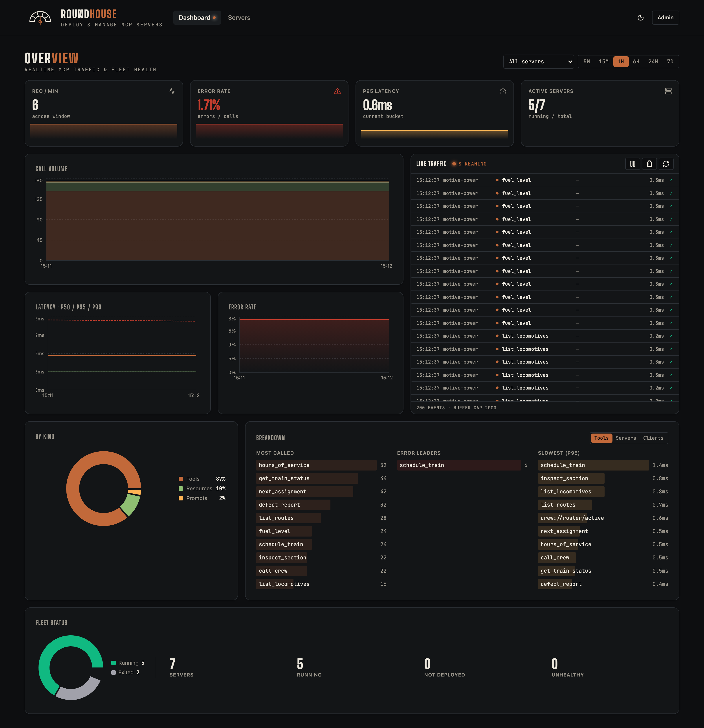
Task: Toggle dark mode with moon icon
Action: pyautogui.click(x=640, y=18)
